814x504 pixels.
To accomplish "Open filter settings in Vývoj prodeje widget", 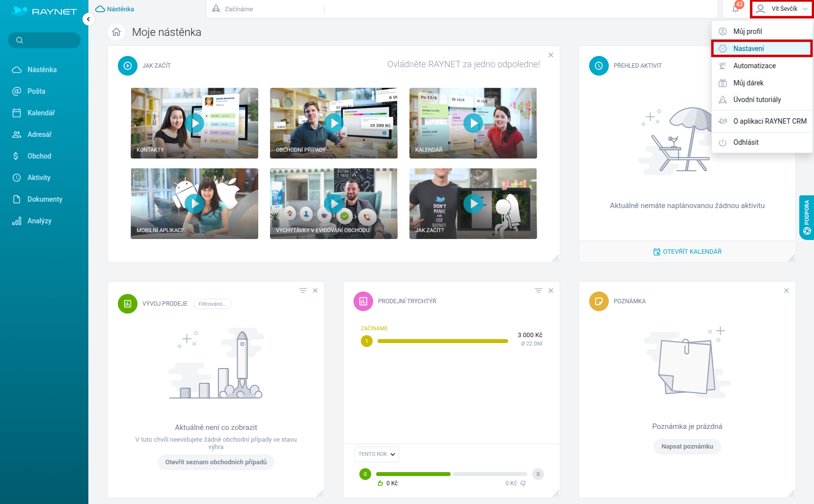I will (x=303, y=291).
